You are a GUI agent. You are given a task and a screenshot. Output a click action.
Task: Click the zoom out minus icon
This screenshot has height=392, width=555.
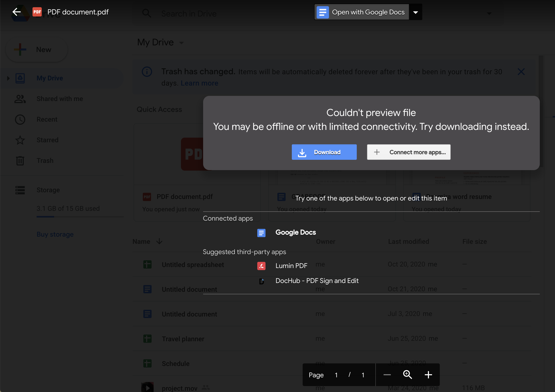[387, 375]
